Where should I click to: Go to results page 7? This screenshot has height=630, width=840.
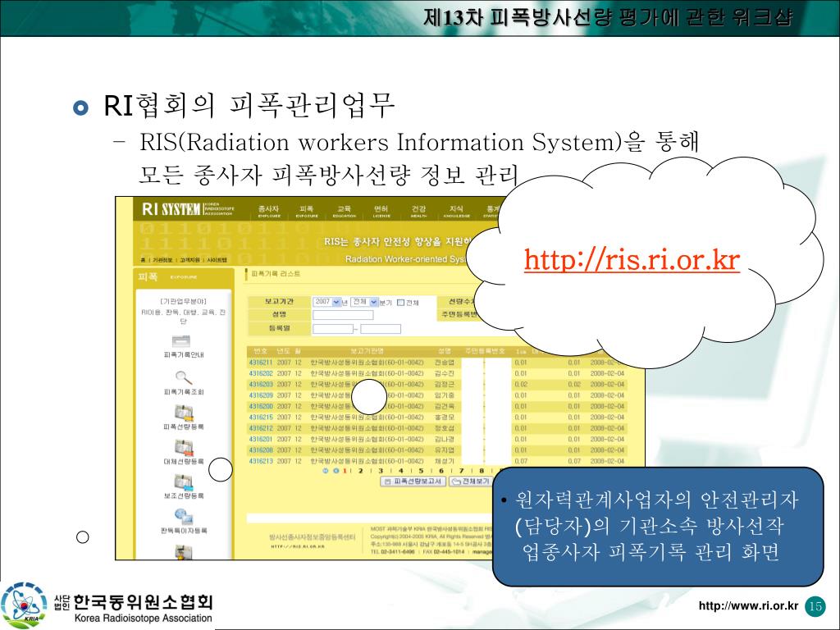tap(461, 471)
